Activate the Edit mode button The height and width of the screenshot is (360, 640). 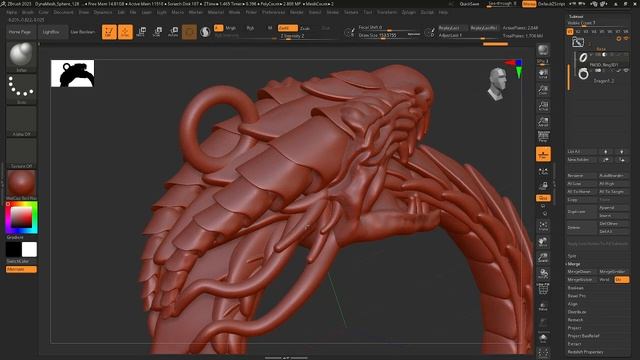click(109, 32)
